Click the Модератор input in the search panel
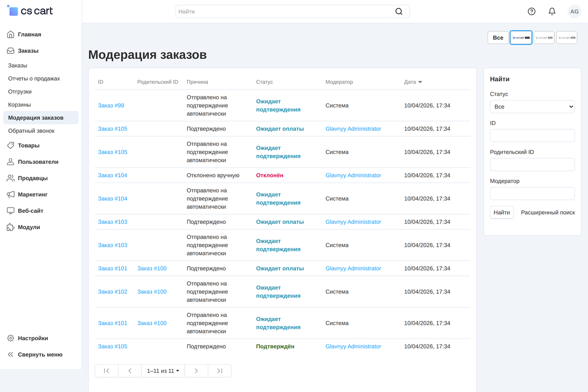 tap(532, 194)
